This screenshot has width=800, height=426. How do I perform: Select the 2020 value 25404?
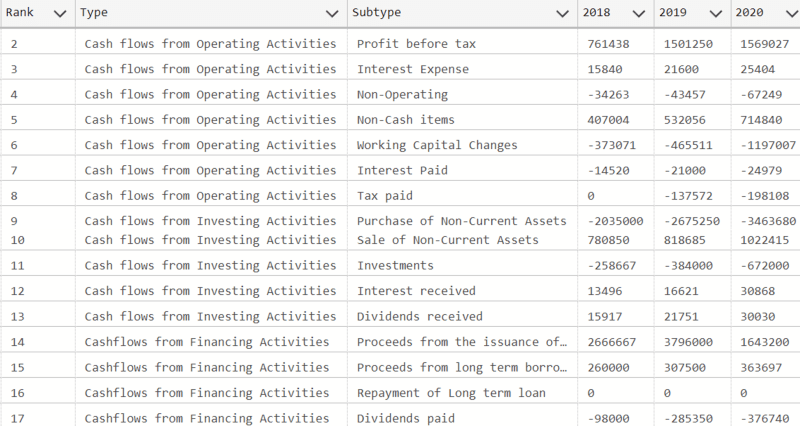pos(758,69)
